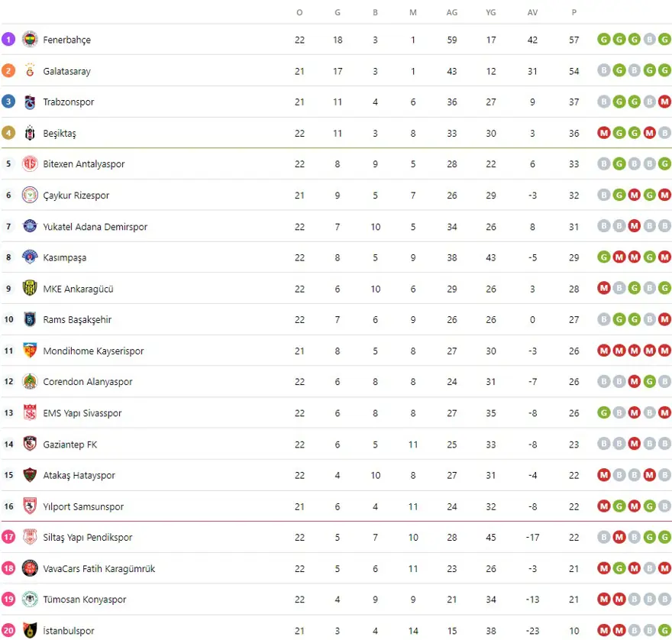672x640 pixels.
Task: Select the Kasımpaşa club emblem
Action: [30, 257]
